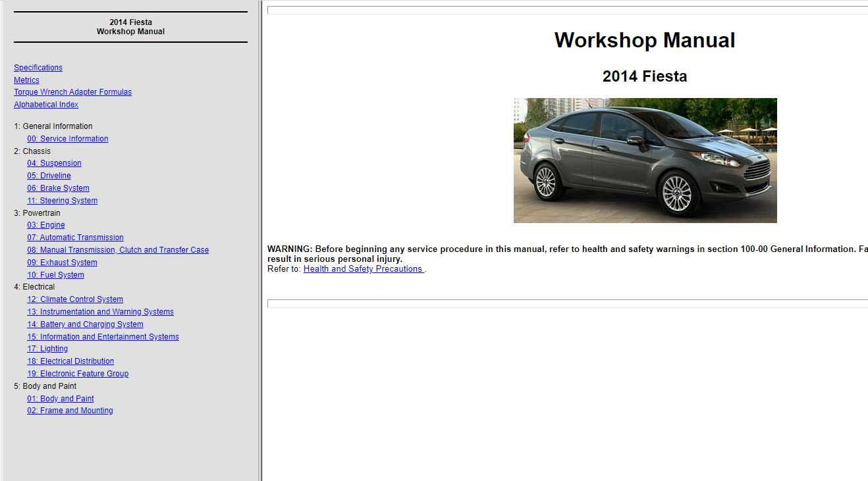868x481 pixels.
Task: Open Torque Wrench Adapter Formulas
Action: click(72, 92)
